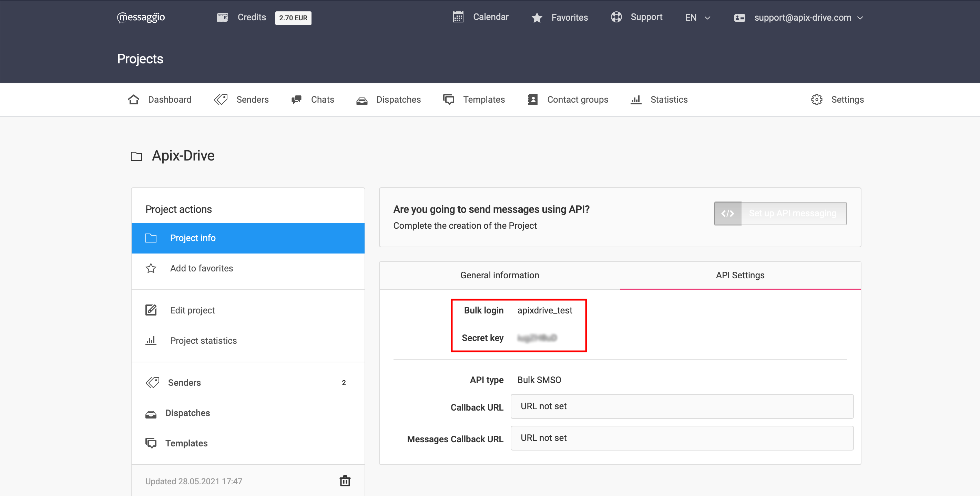Image resolution: width=980 pixels, height=496 pixels.
Task: Click the Callback URL input field
Action: point(682,406)
